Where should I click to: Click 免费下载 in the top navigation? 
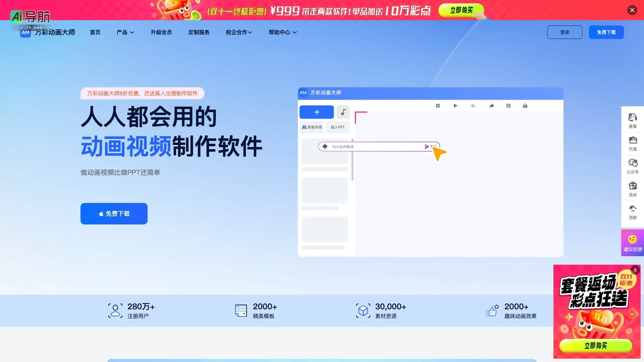(606, 32)
